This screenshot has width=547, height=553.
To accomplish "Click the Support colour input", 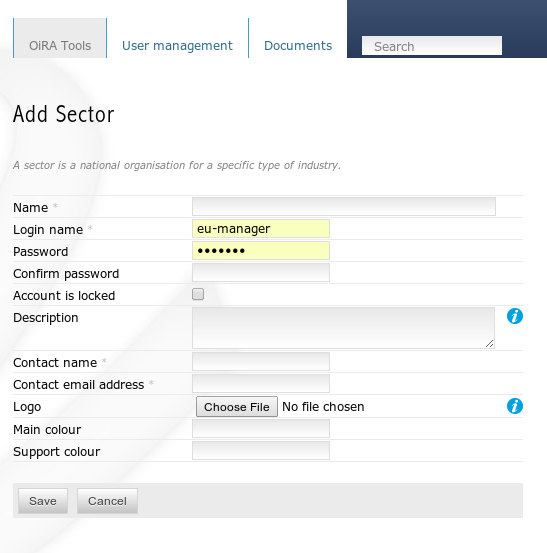I will pyautogui.click(x=261, y=450).
